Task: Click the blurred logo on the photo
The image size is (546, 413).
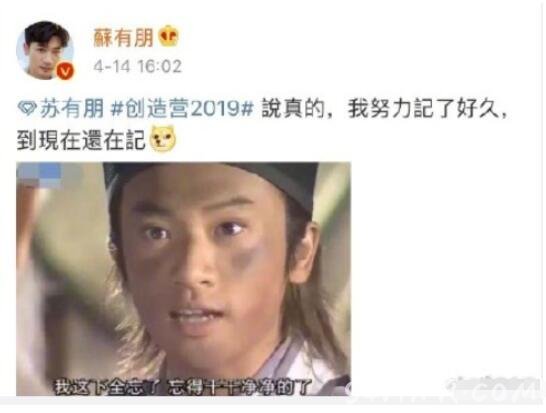Action: tap(39, 175)
